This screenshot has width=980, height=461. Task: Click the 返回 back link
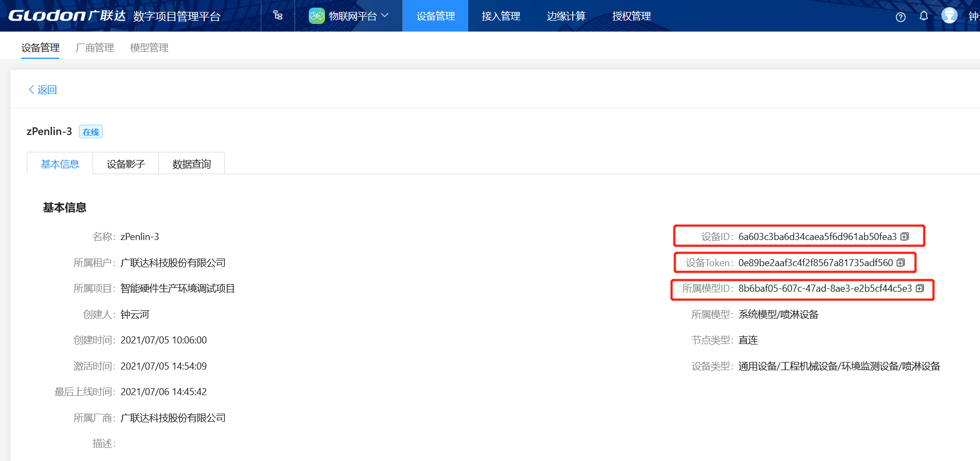(x=42, y=90)
